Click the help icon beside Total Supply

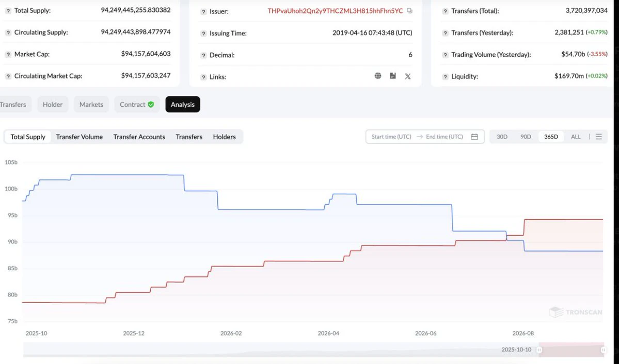pyautogui.click(x=8, y=11)
